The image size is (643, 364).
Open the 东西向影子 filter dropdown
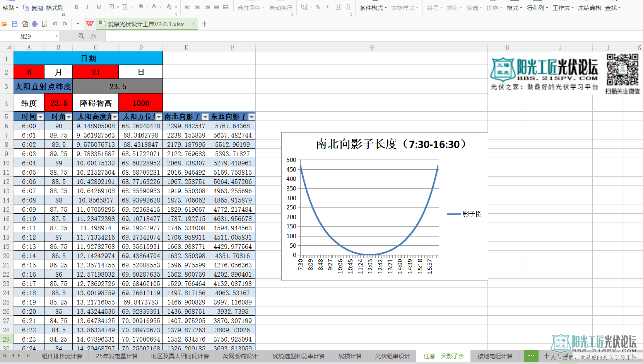pyautogui.click(x=252, y=117)
